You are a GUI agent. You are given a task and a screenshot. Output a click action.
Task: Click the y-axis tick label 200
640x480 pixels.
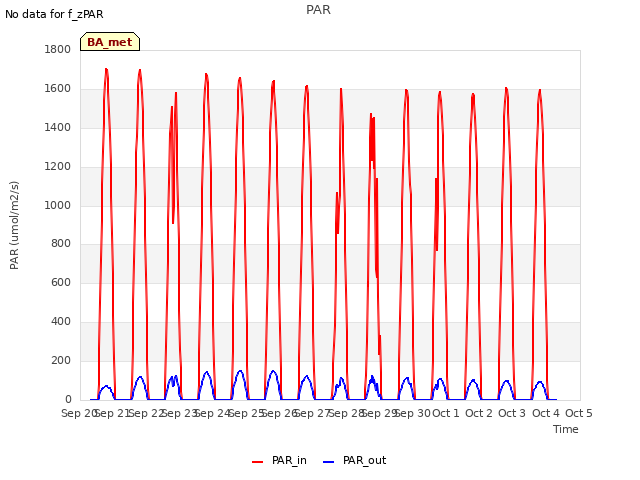click(x=61, y=360)
